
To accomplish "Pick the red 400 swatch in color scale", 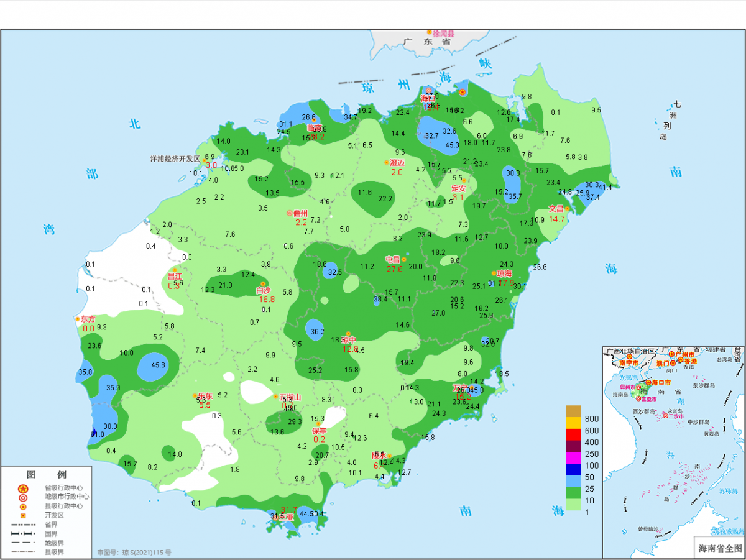I will click(573, 434).
